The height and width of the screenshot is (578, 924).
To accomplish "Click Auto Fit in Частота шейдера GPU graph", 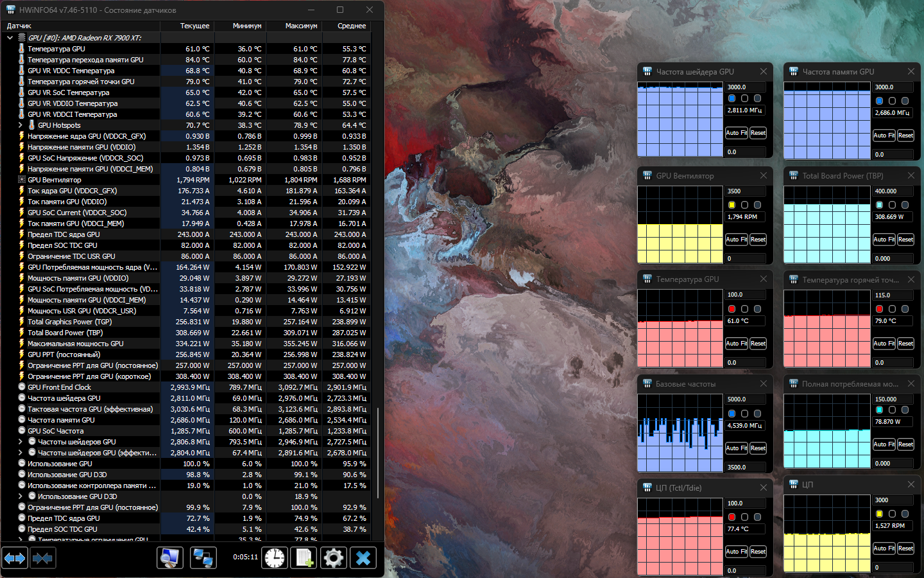I will [737, 133].
